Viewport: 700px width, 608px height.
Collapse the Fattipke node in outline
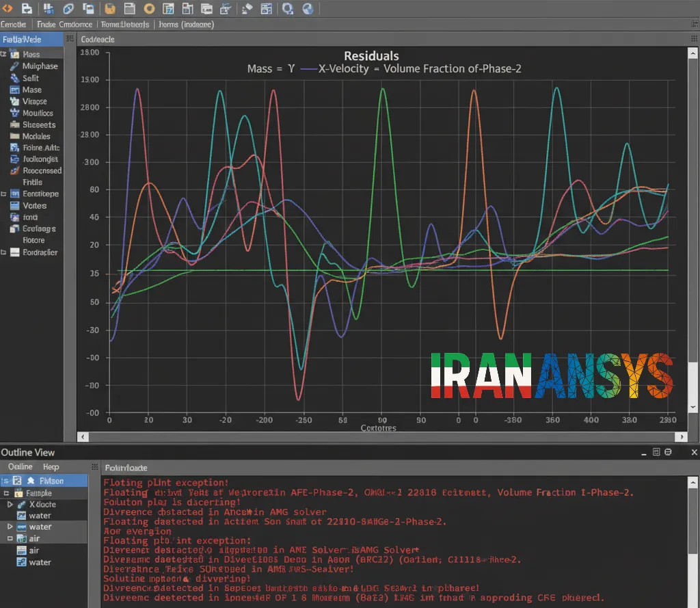click(6, 493)
